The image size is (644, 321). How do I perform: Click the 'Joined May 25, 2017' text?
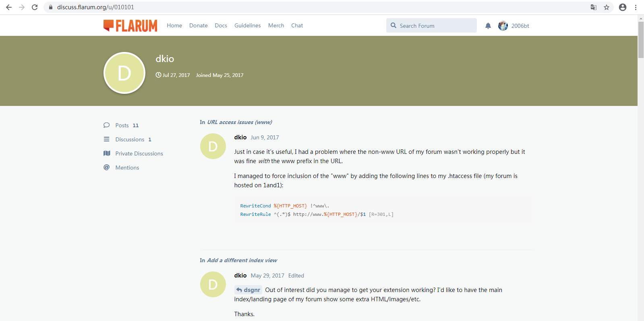[220, 75]
